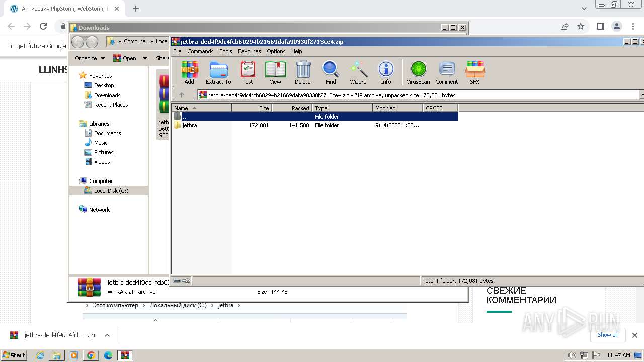
Task: Open the WinRAR Favorites menu
Action: 250,51
